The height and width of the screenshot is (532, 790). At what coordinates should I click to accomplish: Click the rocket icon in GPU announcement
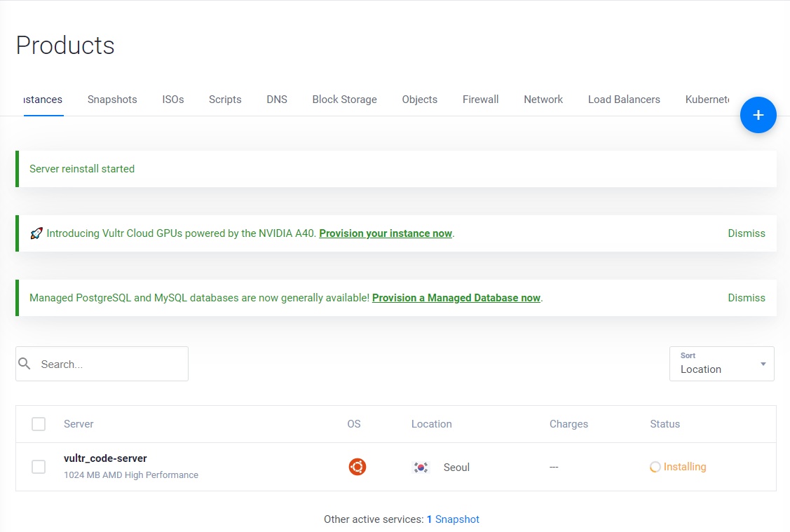point(36,233)
